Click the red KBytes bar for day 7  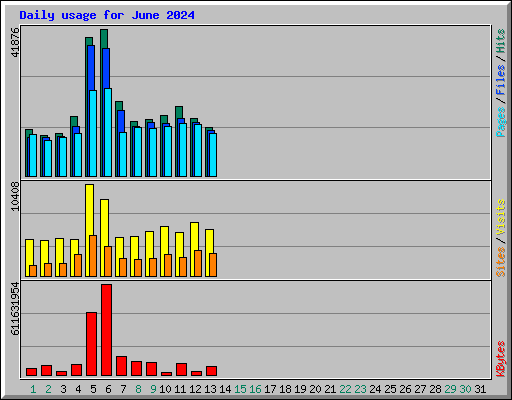(121, 366)
